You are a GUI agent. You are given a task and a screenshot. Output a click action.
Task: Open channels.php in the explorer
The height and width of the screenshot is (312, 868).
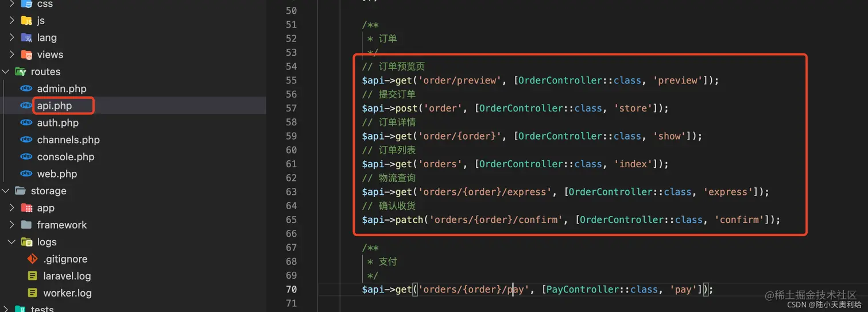click(68, 140)
